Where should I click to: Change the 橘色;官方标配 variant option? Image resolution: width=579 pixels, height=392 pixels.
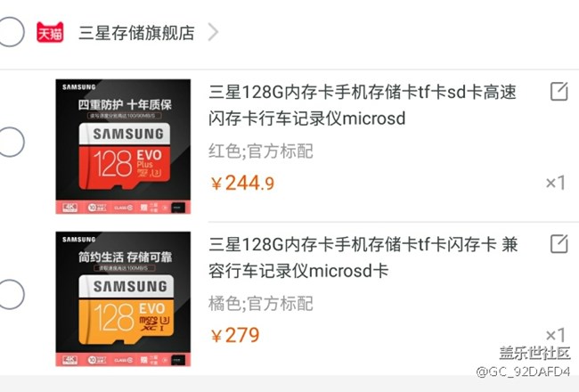click(261, 304)
